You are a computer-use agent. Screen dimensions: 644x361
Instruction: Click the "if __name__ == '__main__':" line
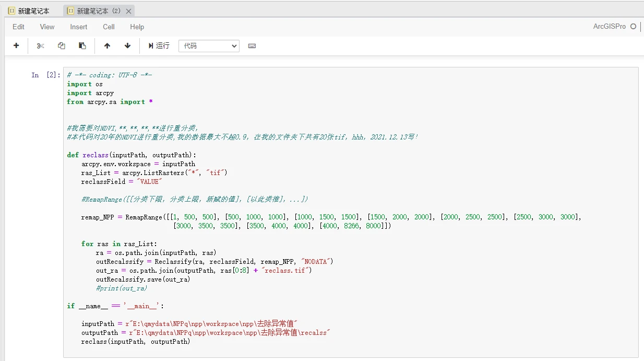115,306
